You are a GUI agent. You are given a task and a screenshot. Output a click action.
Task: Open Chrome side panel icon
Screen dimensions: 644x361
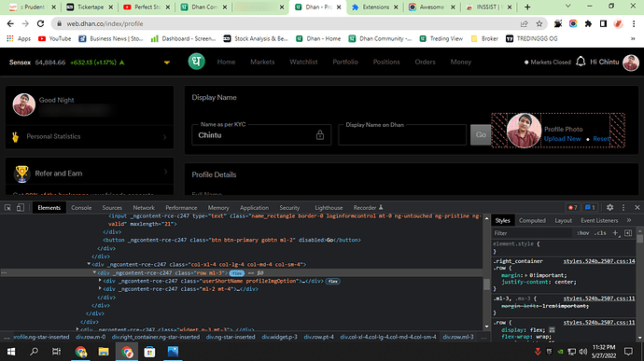[x=603, y=24]
